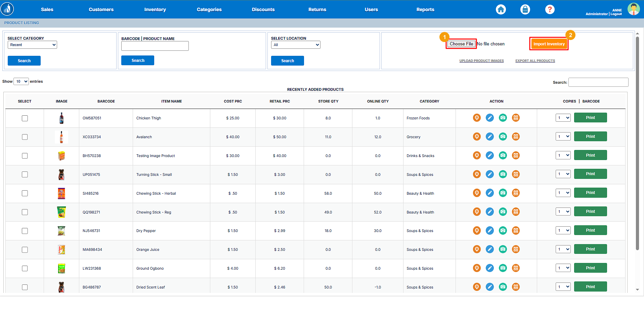Navigate to the Reports menu
Image resolution: width=644 pixels, height=309 pixels.
[425, 9]
